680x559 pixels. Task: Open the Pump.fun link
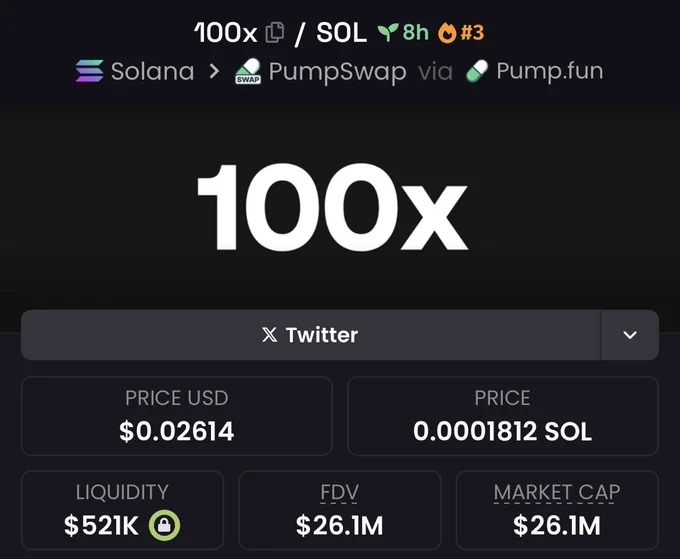[534, 71]
